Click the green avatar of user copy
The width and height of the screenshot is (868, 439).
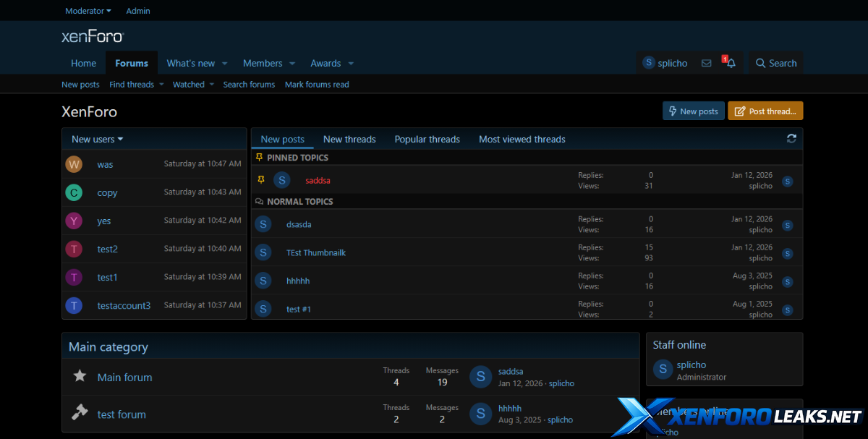(74, 192)
